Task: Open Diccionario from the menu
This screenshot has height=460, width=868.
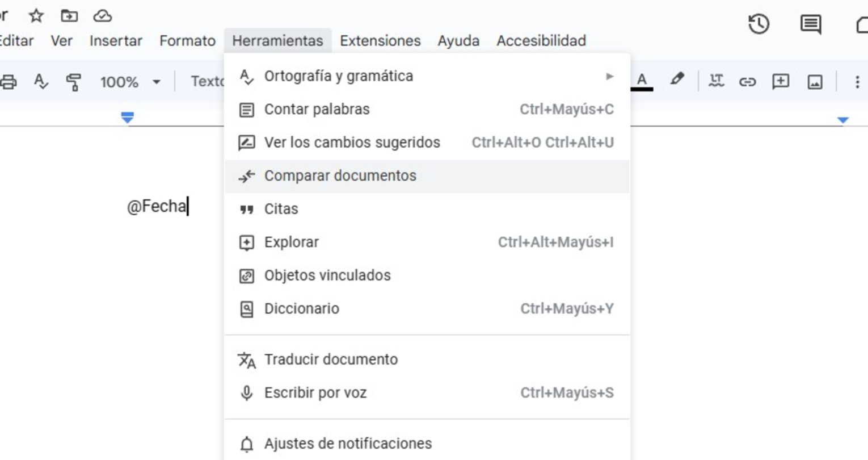Action: [x=427, y=309]
